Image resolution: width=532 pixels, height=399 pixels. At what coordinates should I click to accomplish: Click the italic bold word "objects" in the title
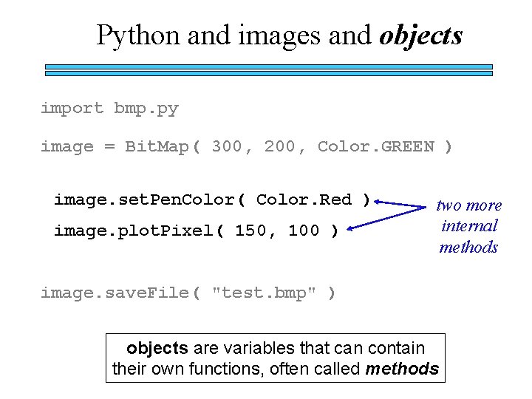click(x=420, y=35)
